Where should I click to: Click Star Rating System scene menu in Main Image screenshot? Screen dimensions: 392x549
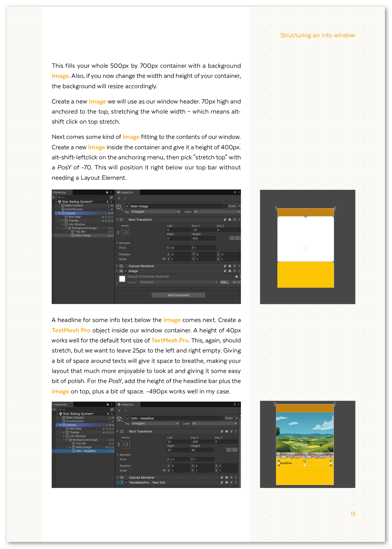111,202
